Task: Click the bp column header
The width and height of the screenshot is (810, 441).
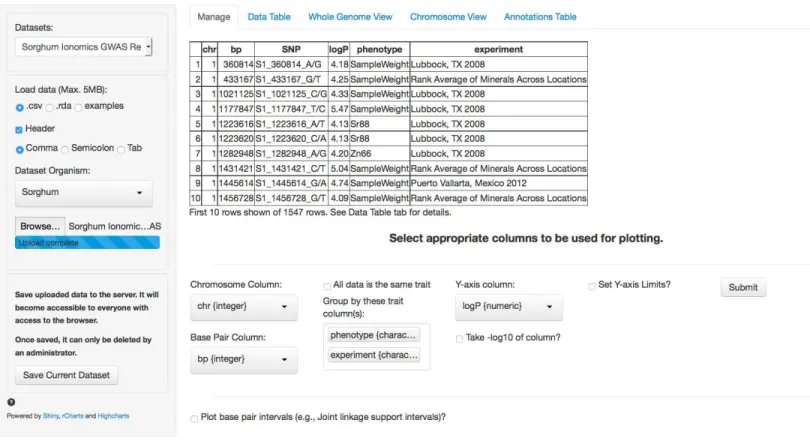Action: (x=236, y=49)
